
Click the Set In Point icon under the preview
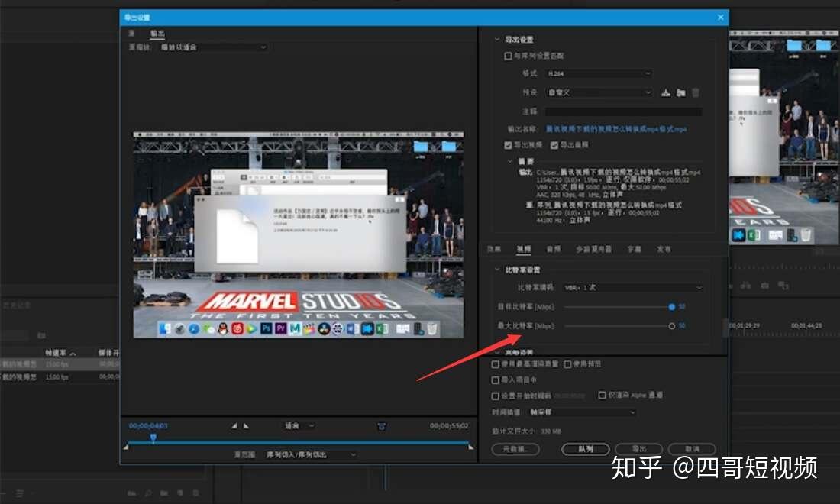pyautogui.click(x=234, y=426)
